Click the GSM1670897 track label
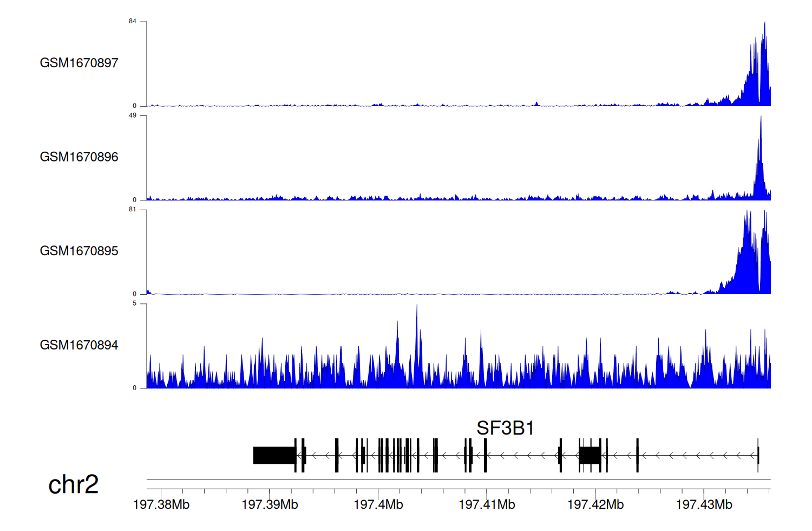The height and width of the screenshot is (531, 812). click(x=79, y=63)
